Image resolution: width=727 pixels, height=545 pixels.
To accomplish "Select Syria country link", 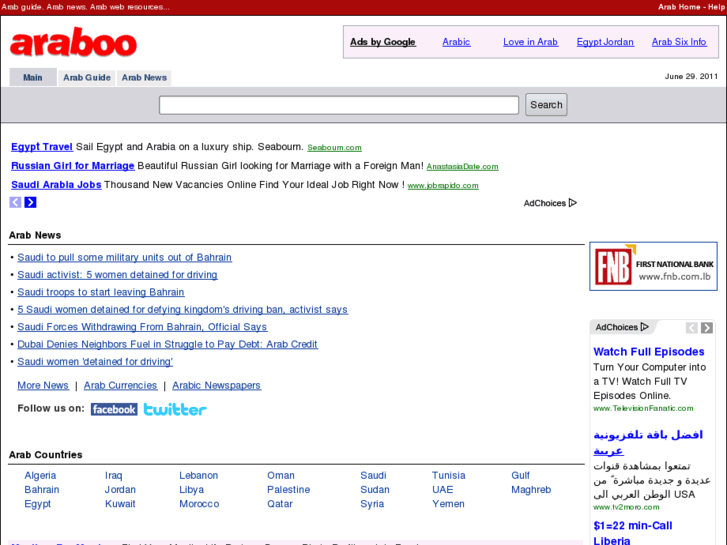I will (x=372, y=504).
